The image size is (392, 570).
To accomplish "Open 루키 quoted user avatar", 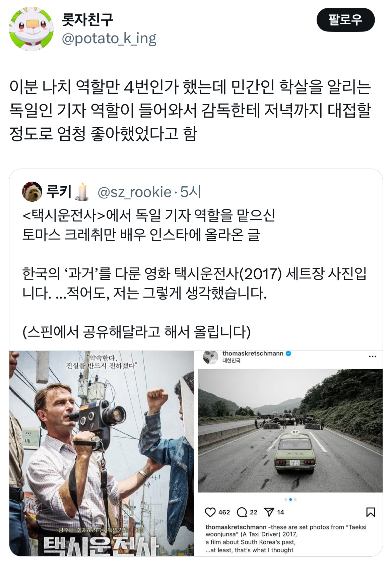I will pos(32,192).
